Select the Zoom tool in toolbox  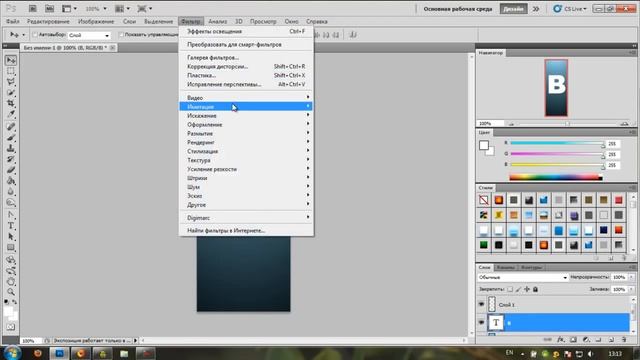tap(11, 292)
